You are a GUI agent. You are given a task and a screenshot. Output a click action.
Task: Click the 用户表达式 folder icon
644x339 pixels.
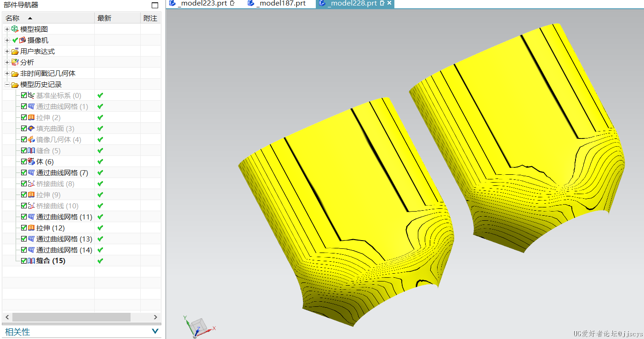(x=15, y=52)
